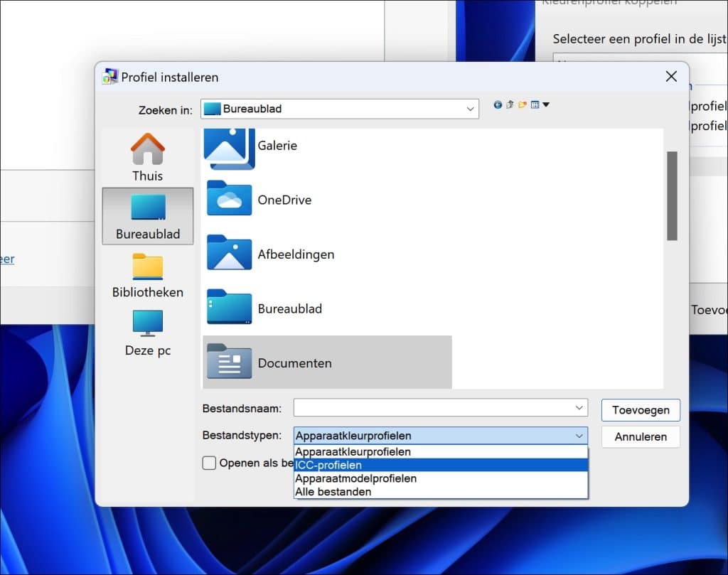728x575 pixels.
Task: Click the file list vertical scrollbar thumb
Action: pos(672,196)
